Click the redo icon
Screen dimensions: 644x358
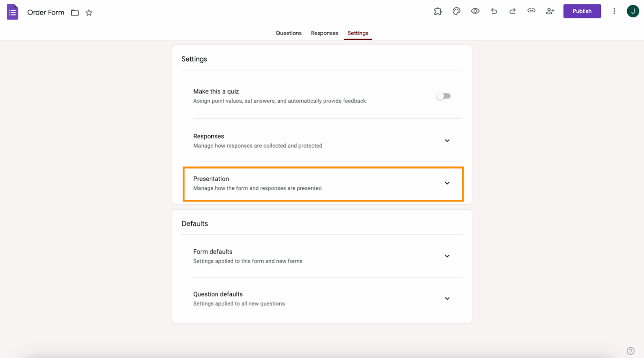[x=512, y=11]
